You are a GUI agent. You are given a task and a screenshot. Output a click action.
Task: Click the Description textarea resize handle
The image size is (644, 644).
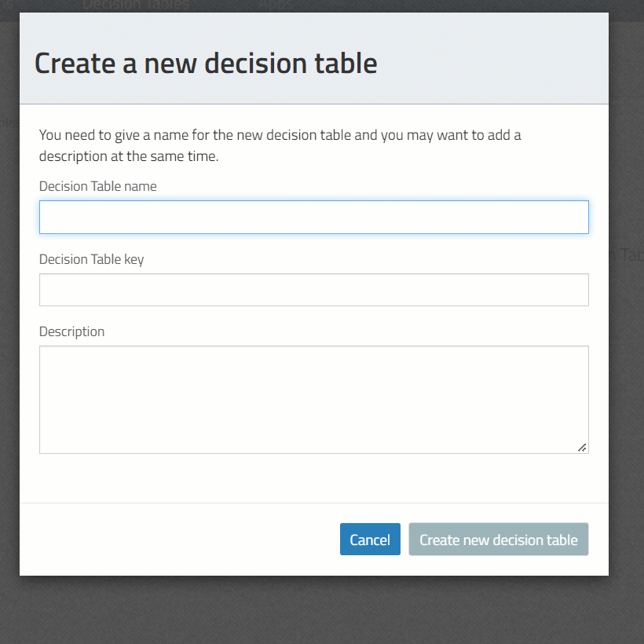[582, 447]
